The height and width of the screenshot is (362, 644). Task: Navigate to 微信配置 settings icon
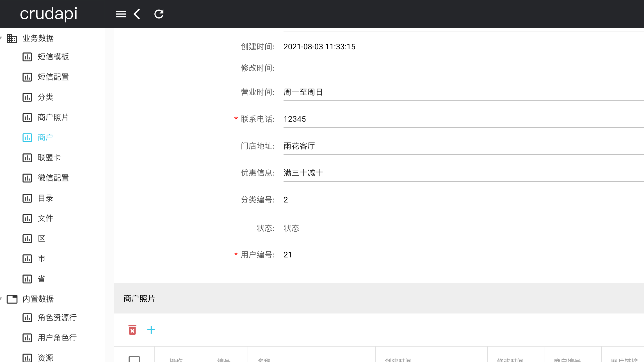28,178
